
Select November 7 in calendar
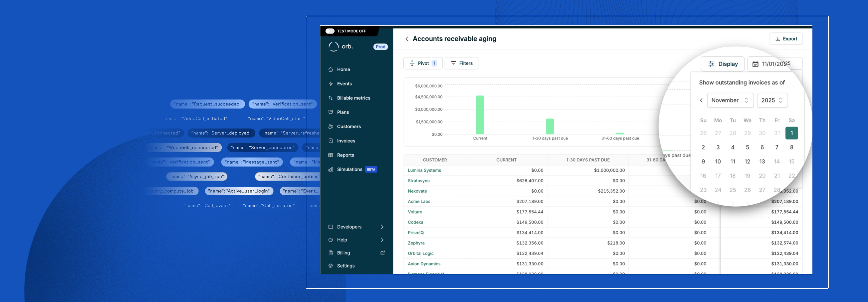click(x=777, y=147)
